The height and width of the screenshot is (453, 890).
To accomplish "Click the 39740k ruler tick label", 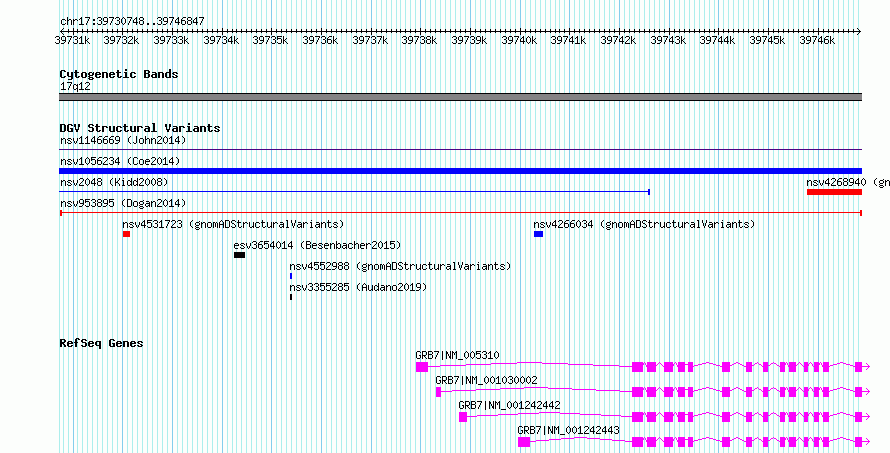I will point(519,40).
